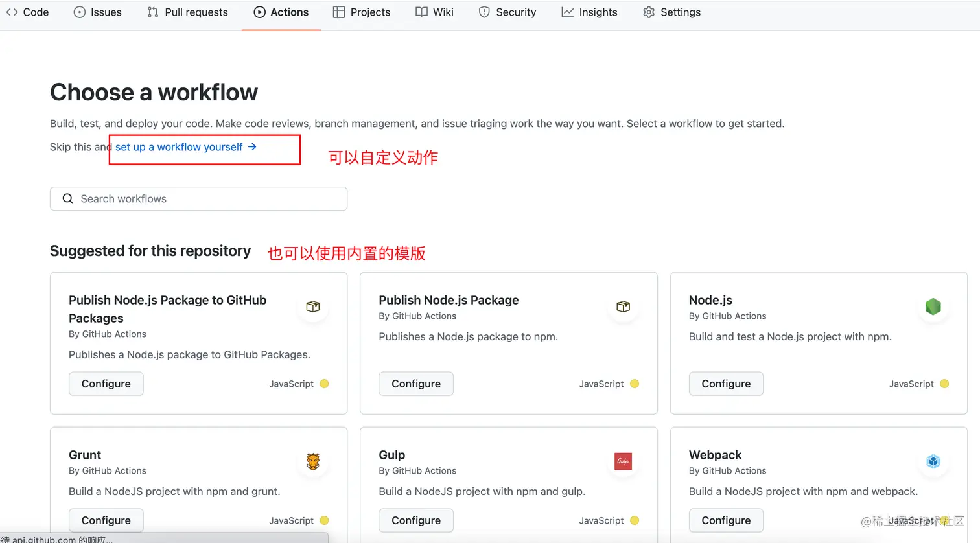Click the Wiki book icon
This screenshot has height=543, width=980.
pyautogui.click(x=421, y=12)
